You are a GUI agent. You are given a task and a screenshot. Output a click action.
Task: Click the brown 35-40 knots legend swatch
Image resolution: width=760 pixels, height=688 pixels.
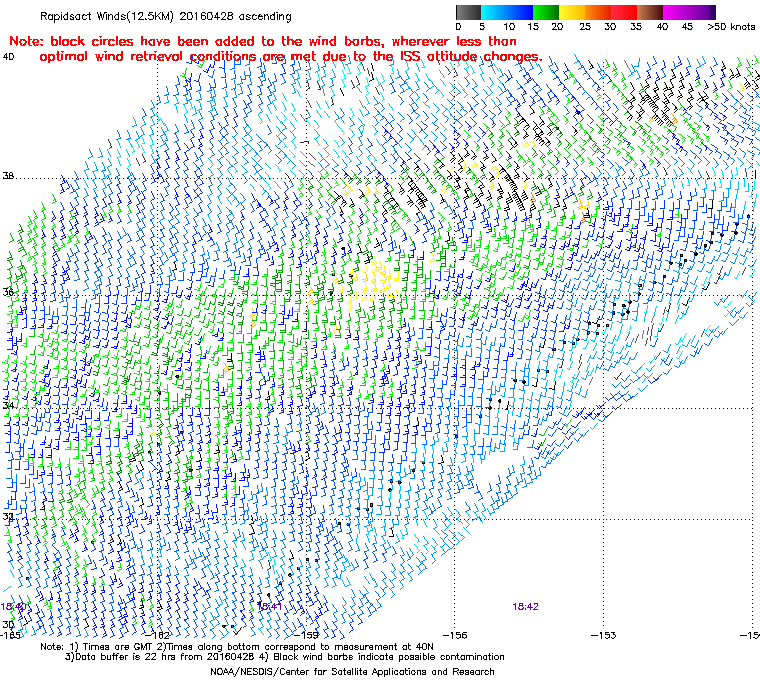pyautogui.click(x=650, y=12)
